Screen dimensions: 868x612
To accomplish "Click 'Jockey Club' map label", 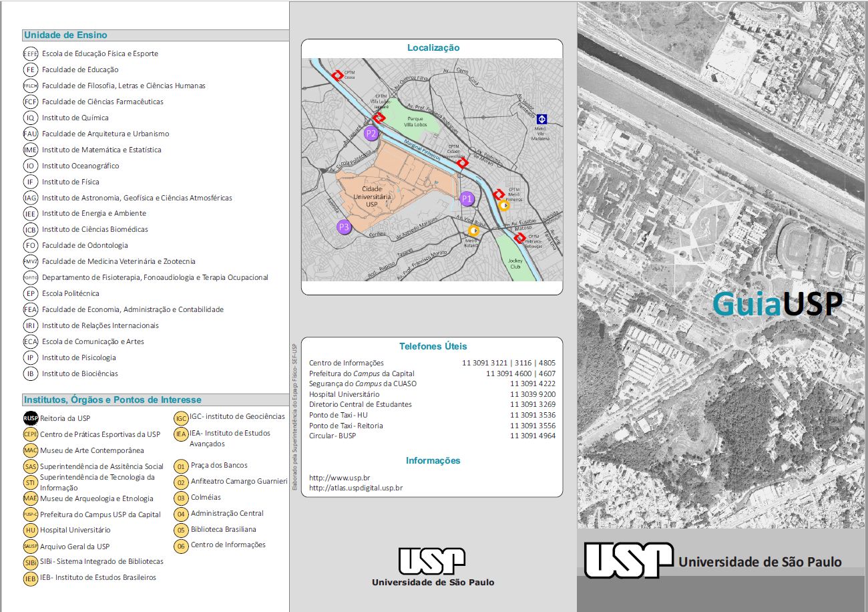I will point(515,263).
